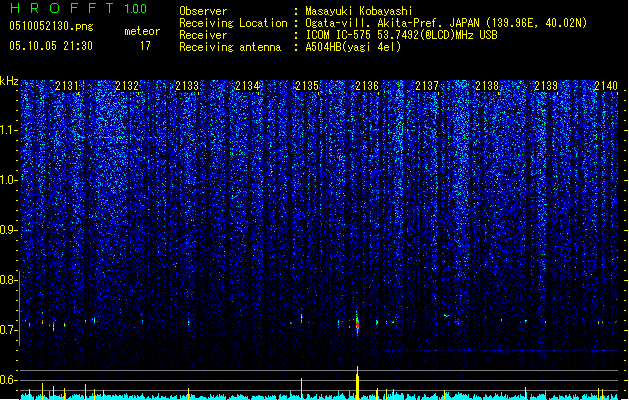629x400 pixels.
Task: Select the ICOM IC-575 receiver text
Action: pyautogui.click(x=401, y=35)
